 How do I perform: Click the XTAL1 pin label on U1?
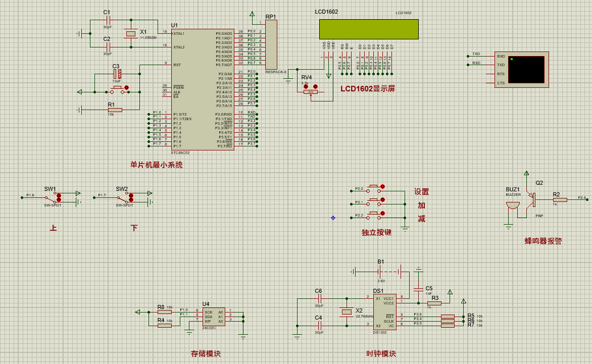[179, 33]
